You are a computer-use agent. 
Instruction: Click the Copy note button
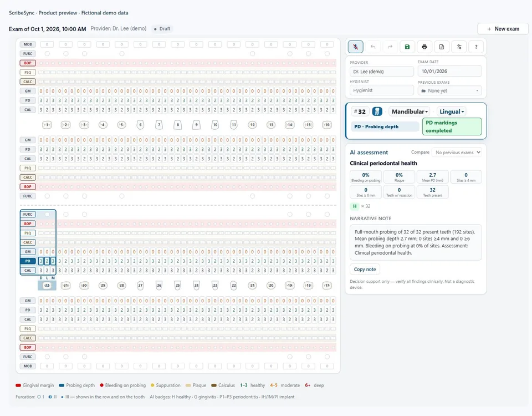365,270
